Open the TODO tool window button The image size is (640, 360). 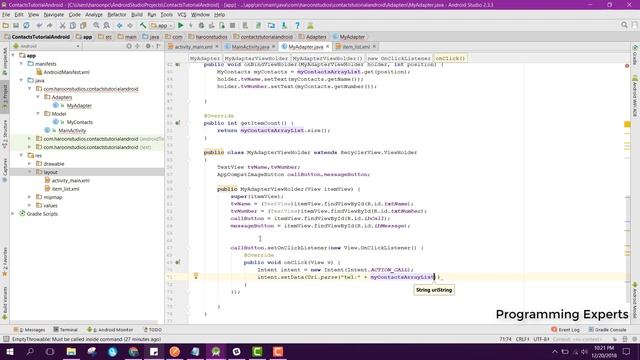(x=153, y=329)
